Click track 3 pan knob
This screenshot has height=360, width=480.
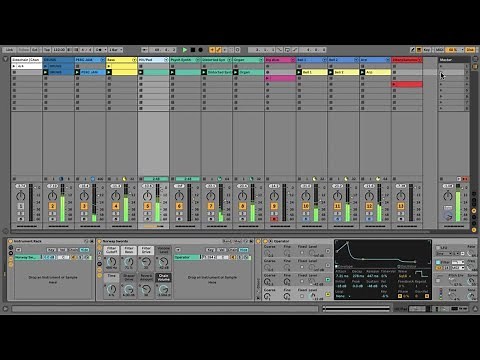pyautogui.click(x=84, y=196)
